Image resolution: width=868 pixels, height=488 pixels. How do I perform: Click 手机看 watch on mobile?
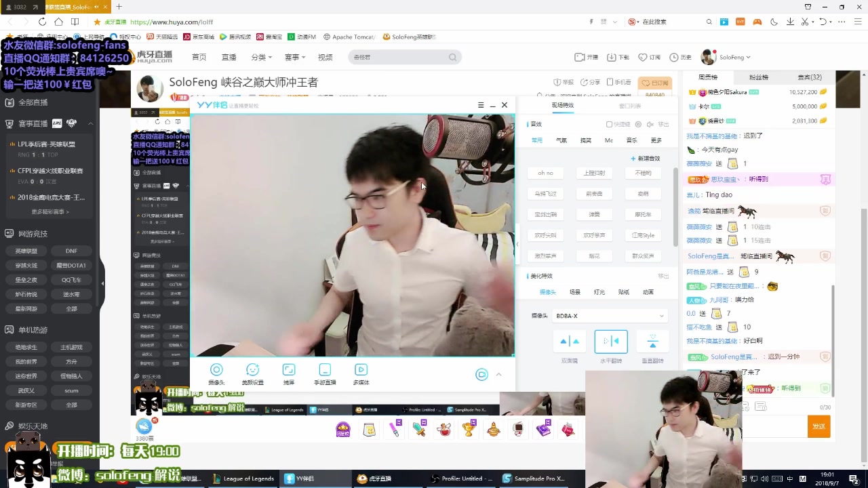tap(619, 83)
